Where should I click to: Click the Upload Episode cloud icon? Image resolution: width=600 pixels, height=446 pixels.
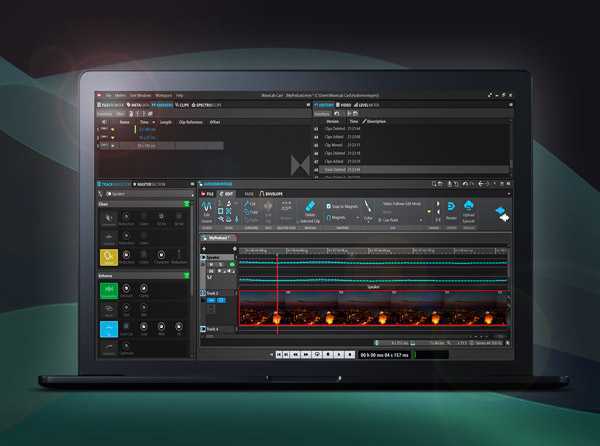(x=468, y=206)
